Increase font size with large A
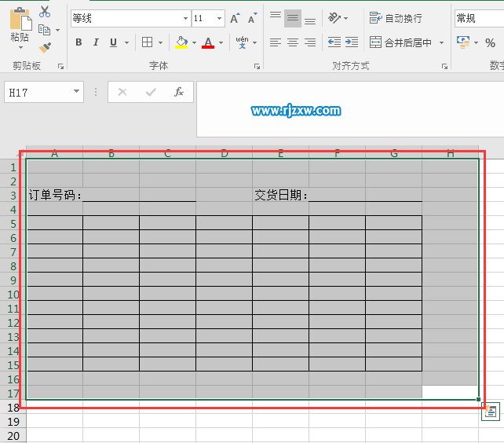 235,19
